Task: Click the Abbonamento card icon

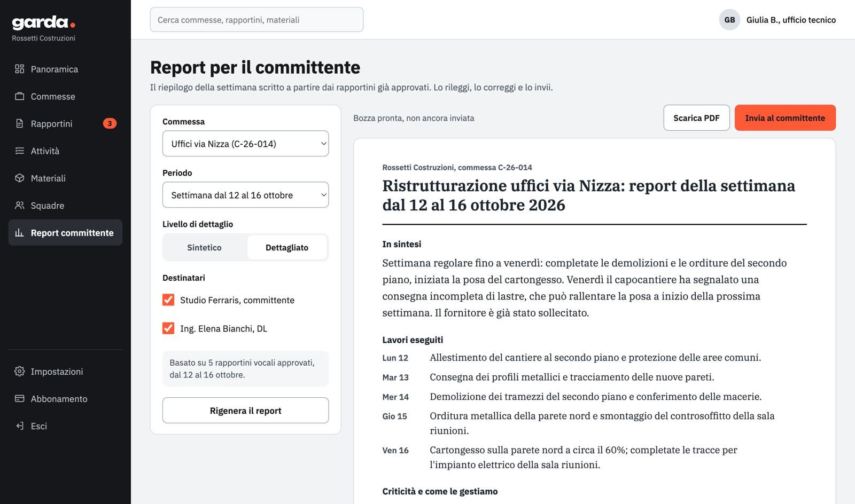Action: (20, 398)
